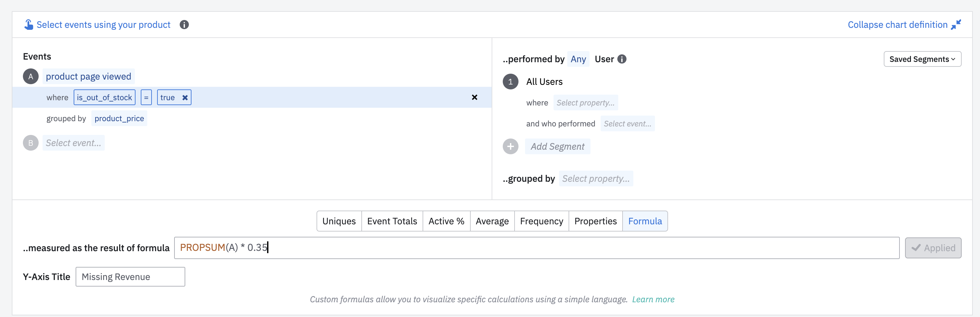
Task: Click the Y-Axis Title input field
Action: pos(130,277)
